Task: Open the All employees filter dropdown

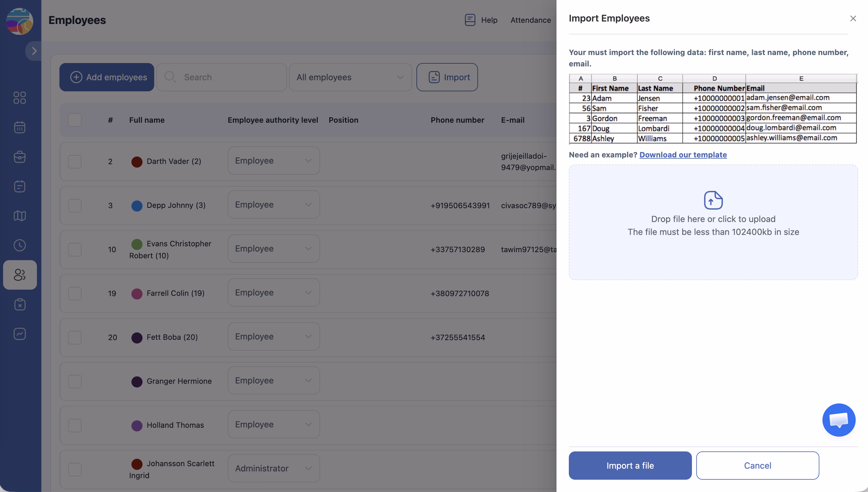Action: click(x=350, y=77)
